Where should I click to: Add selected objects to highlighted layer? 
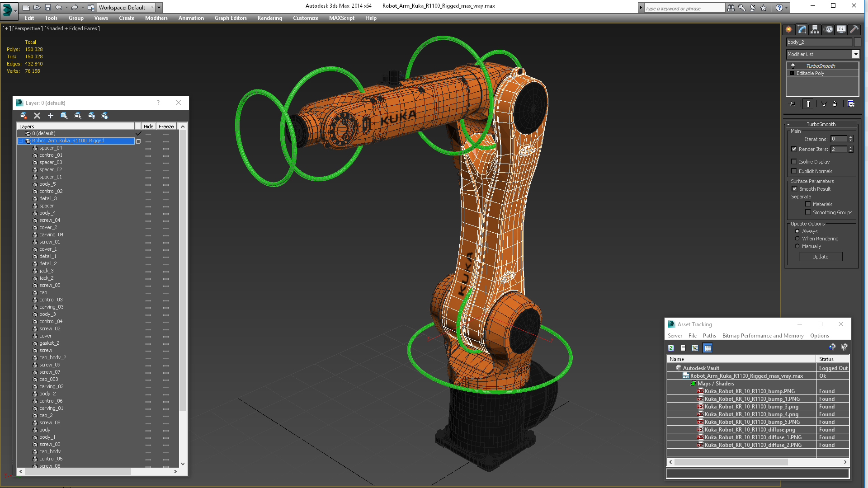click(x=51, y=116)
